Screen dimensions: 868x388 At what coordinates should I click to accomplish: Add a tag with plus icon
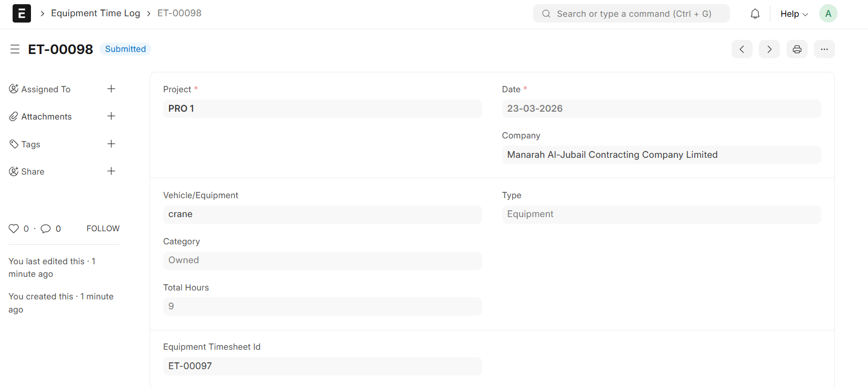pyautogui.click(x=111, y=144)
